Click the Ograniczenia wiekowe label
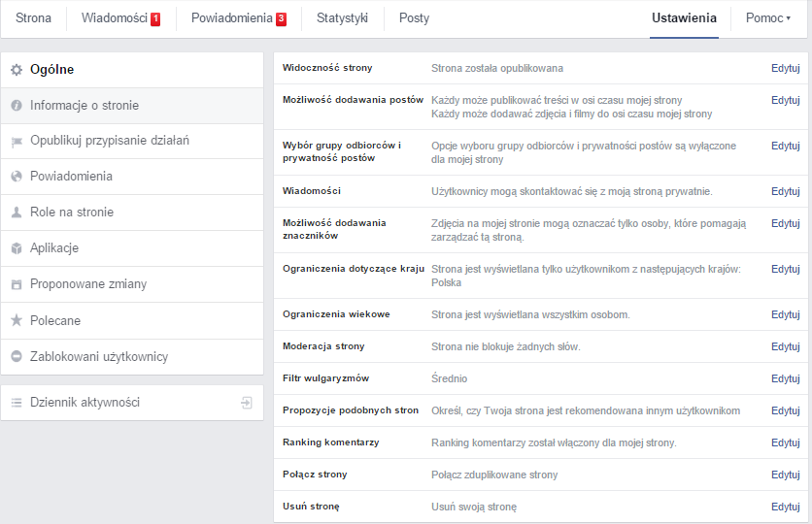Viewport: 812px width, 524px height. pos(336,314)
